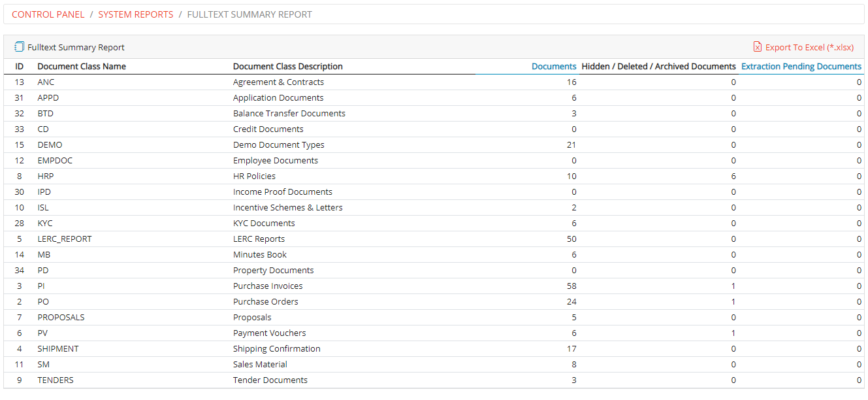This screenshot has width=868, height=400.
Task: Click Export To Excel (*.xlsx) link
Action: [809, 47]
